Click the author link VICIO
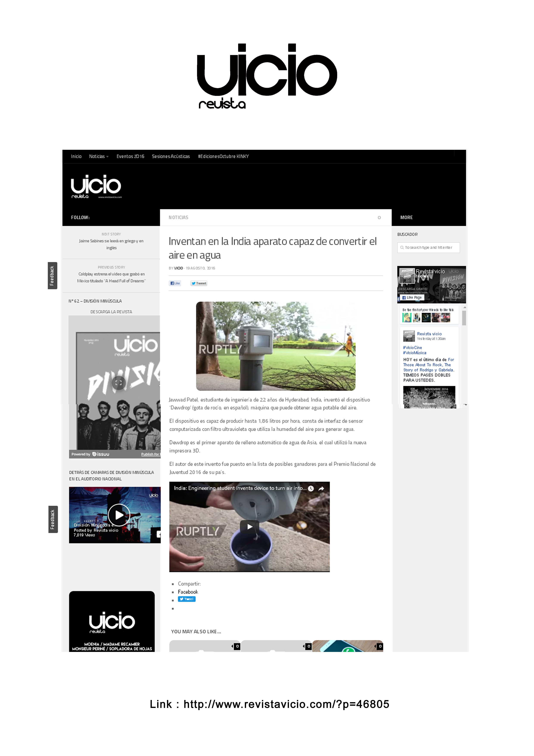534x756 pixels. [178, 268]
